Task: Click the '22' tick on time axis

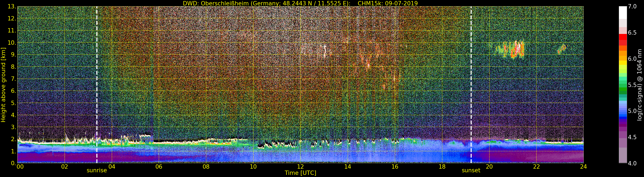Action: tap(536, 166)
